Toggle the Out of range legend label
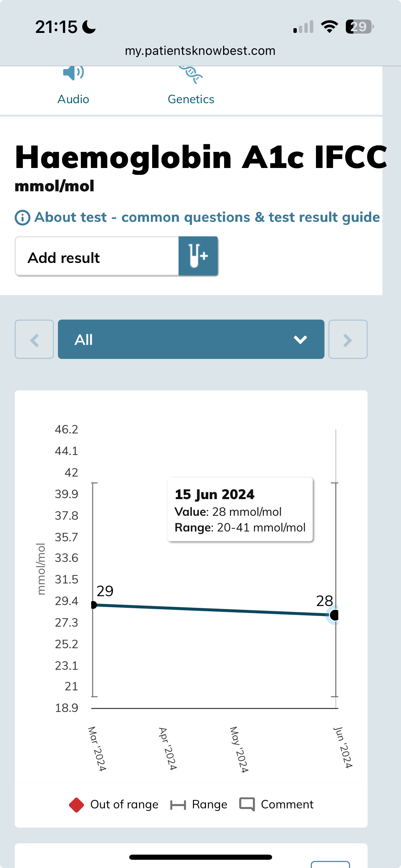Image resolution: width=401 pixels, height=868 pixels. click(124, 805)
